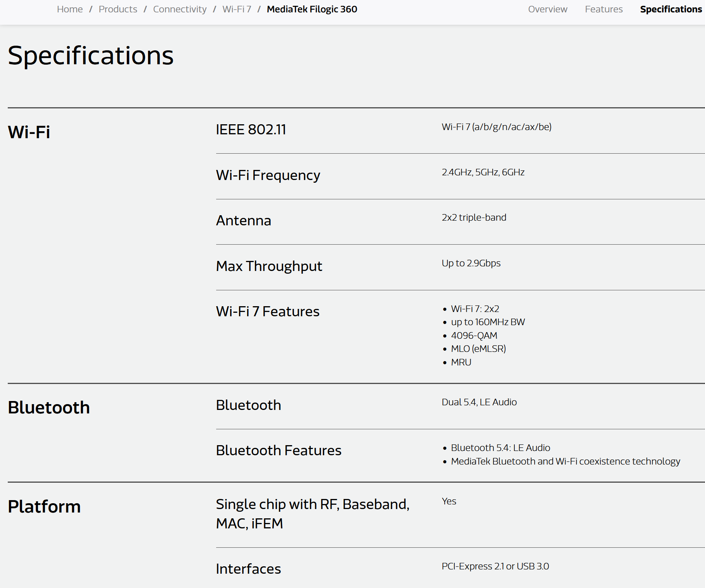Click the Max Throughput row label
Screen dimensions: 705x588
[x=269, y=266]
